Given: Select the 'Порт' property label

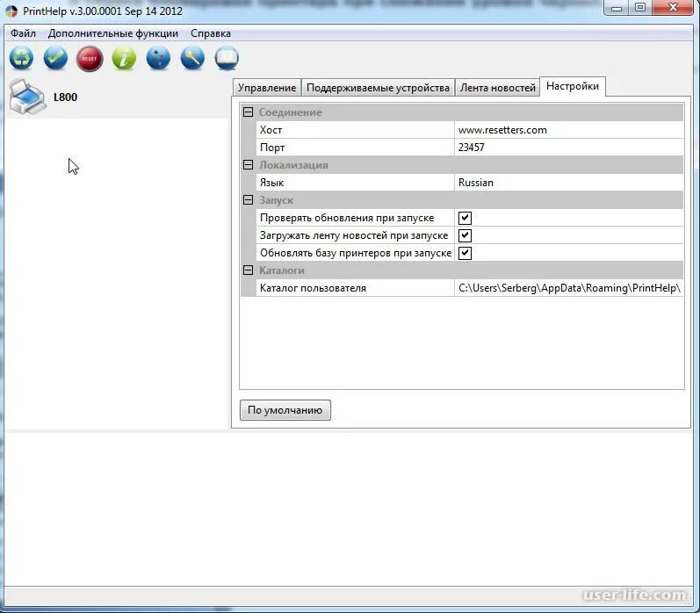Looking at the screenshot, I should [272, 148].
